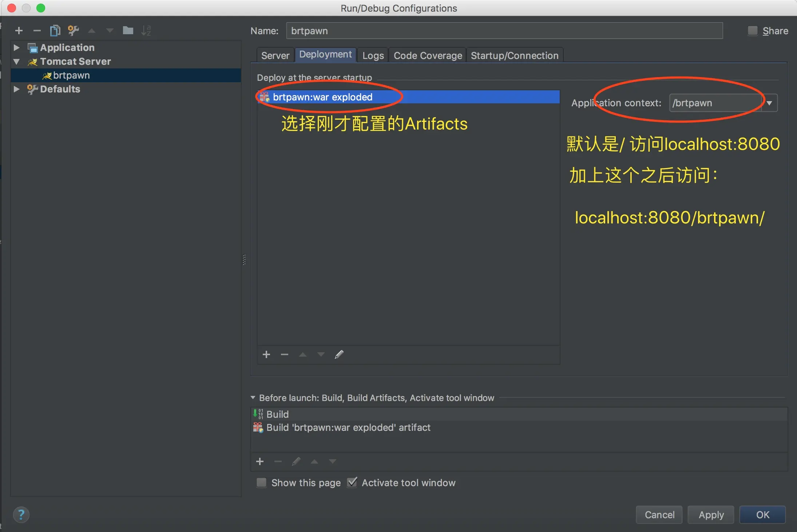Image resolution: width=797 pixels, height=532 pixels.
Task: Edit artifact with the pencil icon
Action: click(339, 354)
